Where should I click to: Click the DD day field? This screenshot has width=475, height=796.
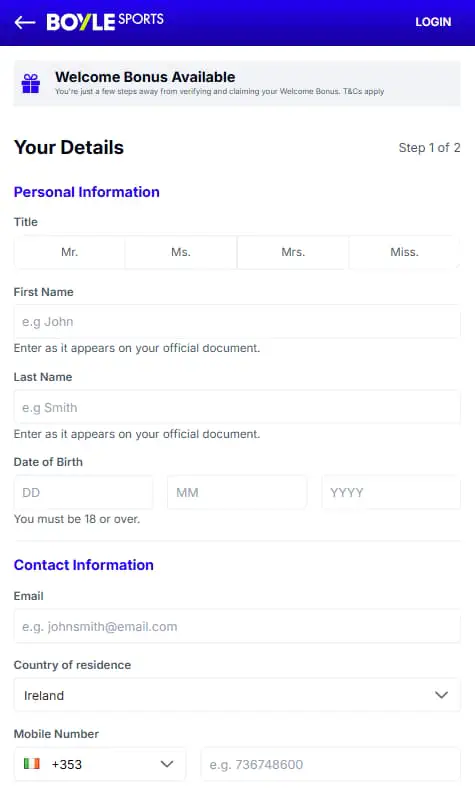pos(83,492)
